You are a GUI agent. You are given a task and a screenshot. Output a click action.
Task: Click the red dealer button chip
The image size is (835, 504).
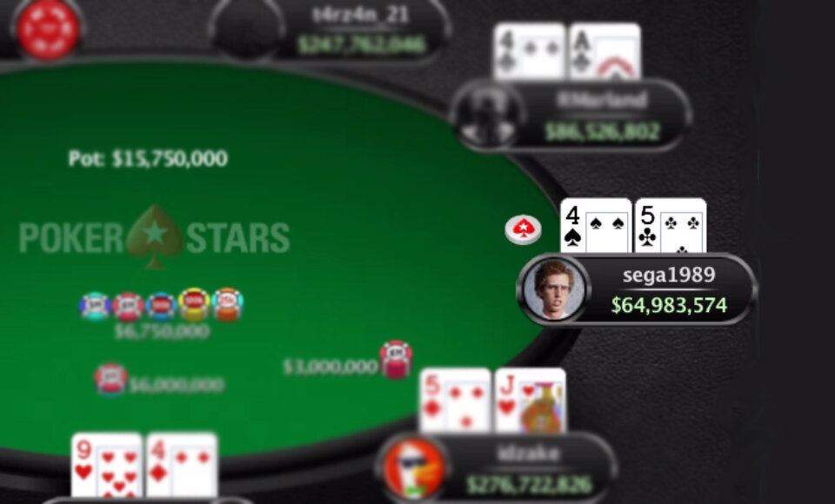pos(523,230)
